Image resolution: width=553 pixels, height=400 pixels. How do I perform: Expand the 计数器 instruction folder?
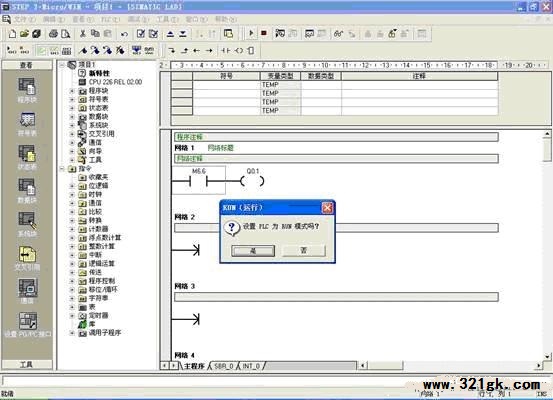click(72, 229)
